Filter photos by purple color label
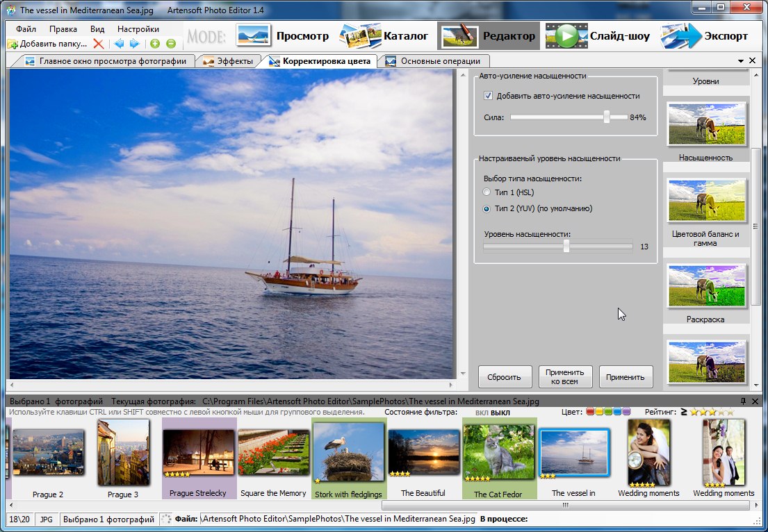Viewport: 768px width, 532px height. (626, 412)
